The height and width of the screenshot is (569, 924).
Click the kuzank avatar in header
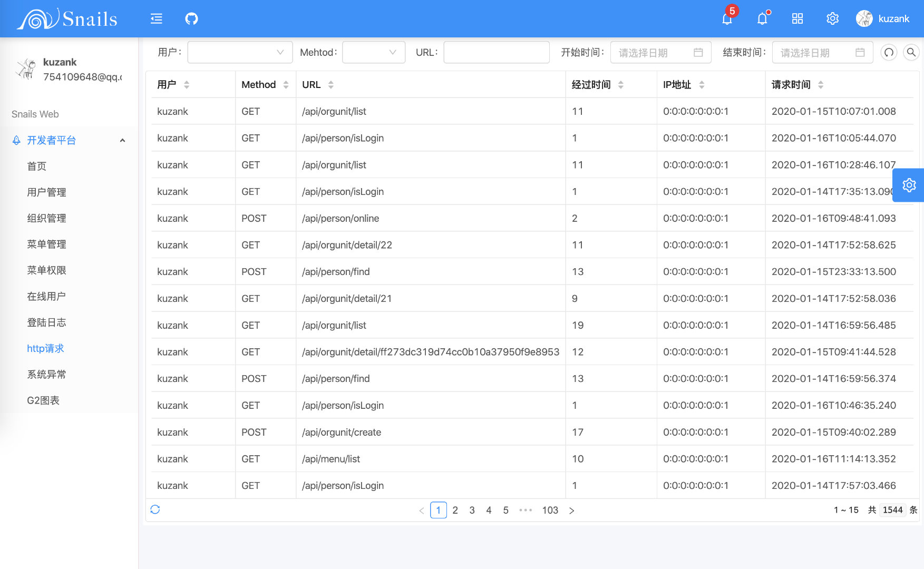pos(864,19)
